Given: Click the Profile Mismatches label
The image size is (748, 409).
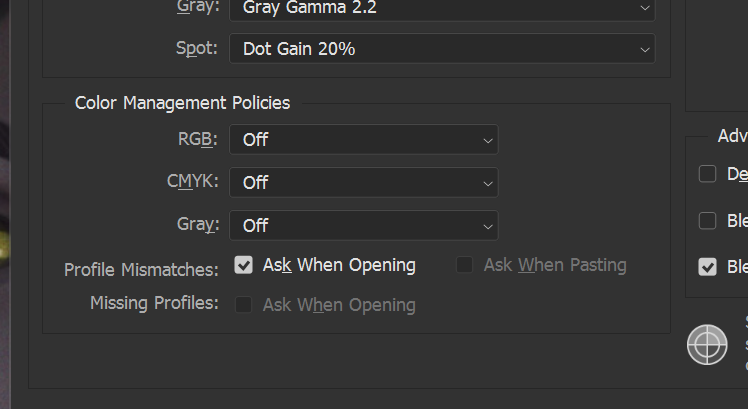Looking at the screenshot, I should point(141,270).
